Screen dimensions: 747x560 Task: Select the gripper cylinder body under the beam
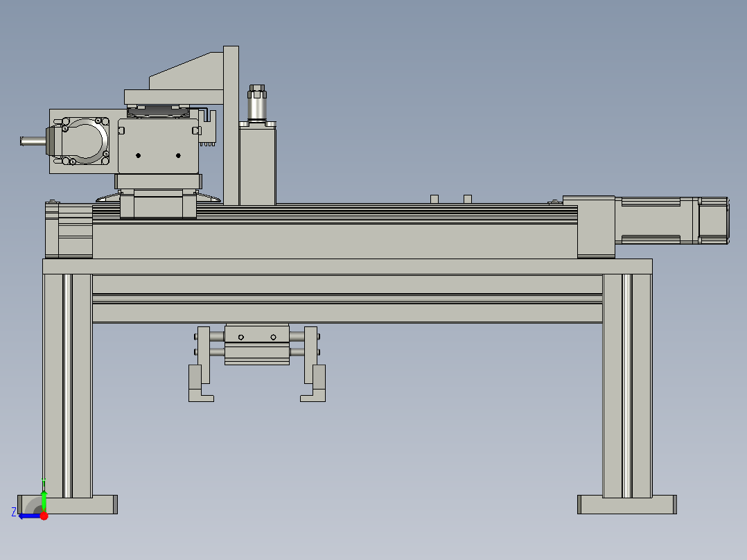tap(257, 344)
